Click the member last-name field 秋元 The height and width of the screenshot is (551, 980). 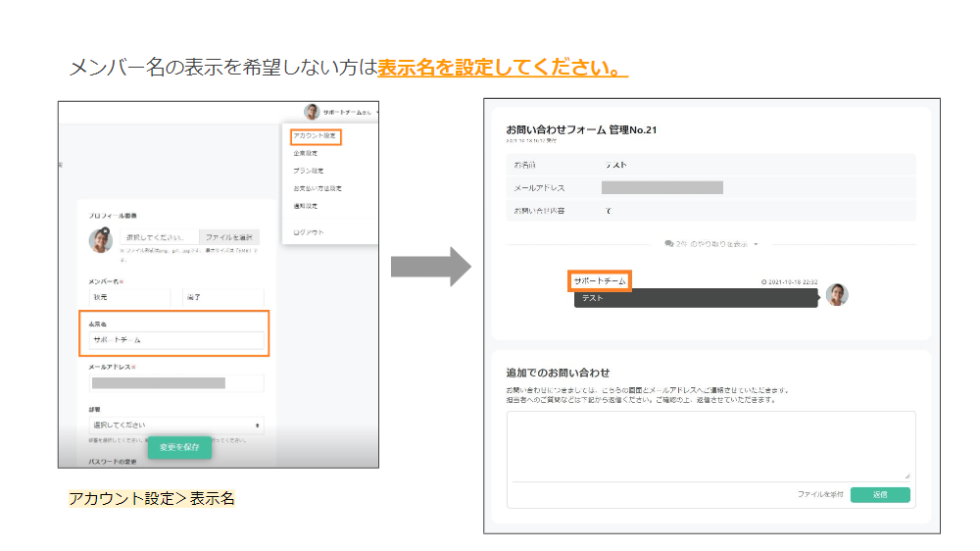(129, 298)
